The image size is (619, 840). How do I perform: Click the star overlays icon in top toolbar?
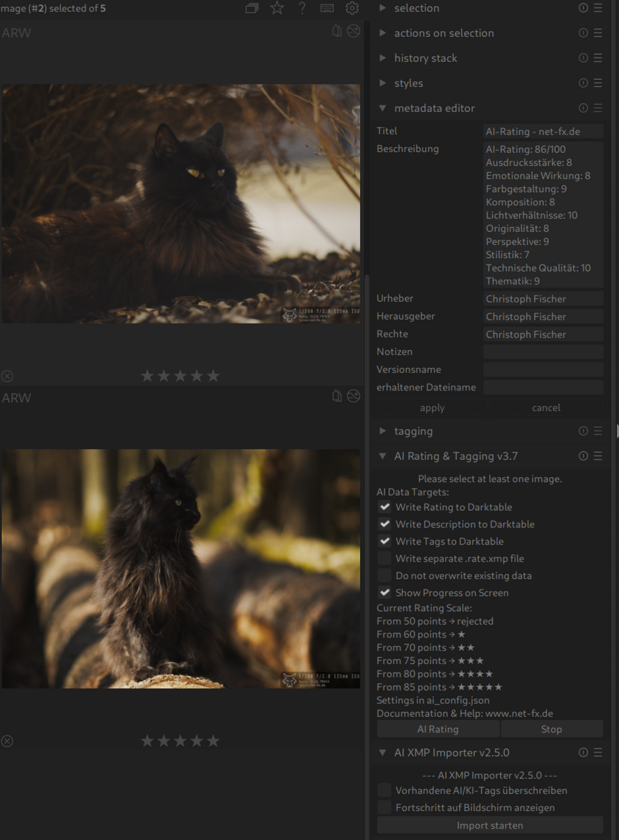click(277, 8)
